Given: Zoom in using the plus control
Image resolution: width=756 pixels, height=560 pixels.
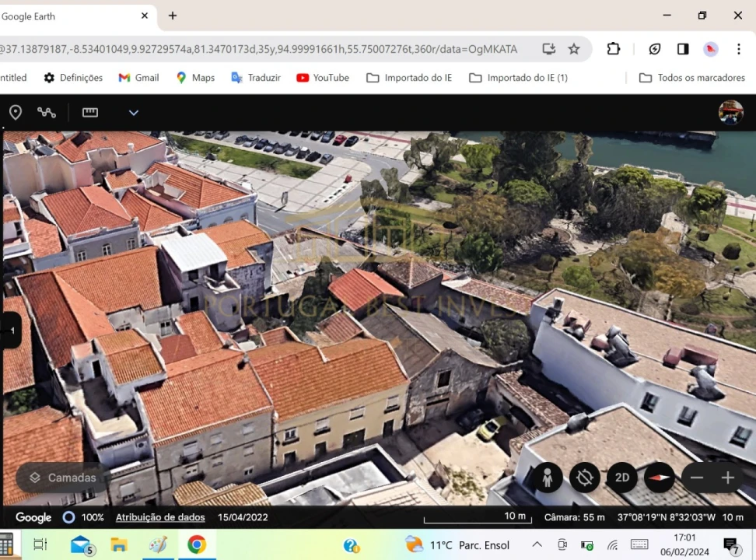Looking at the screenshot, I should 726,478.
